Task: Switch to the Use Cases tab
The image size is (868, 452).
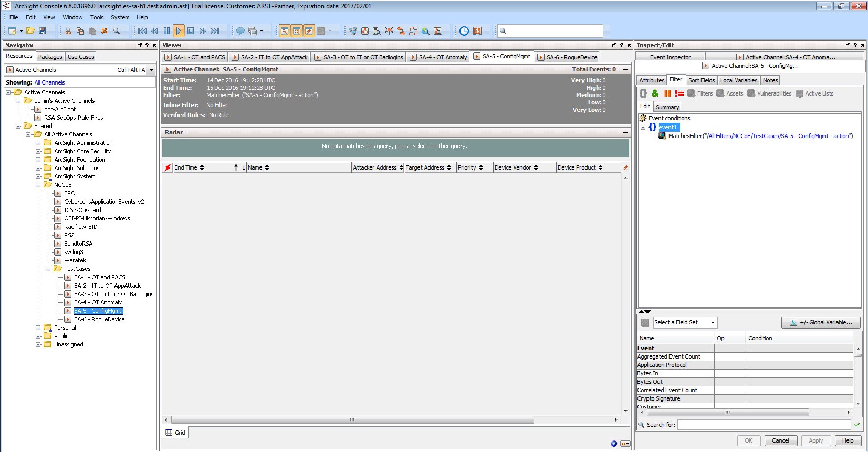Action: point(81,57)
